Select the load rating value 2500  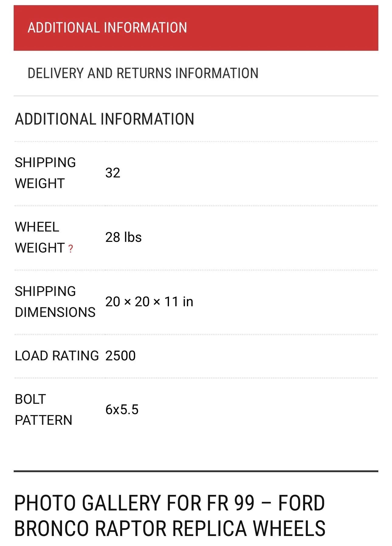coord(120,355)
